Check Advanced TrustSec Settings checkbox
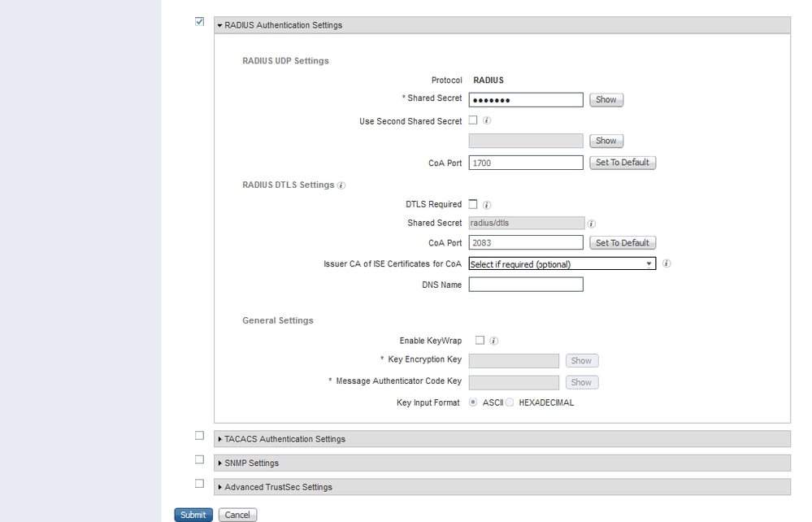The image size is (812, 522). click(199, 483)
